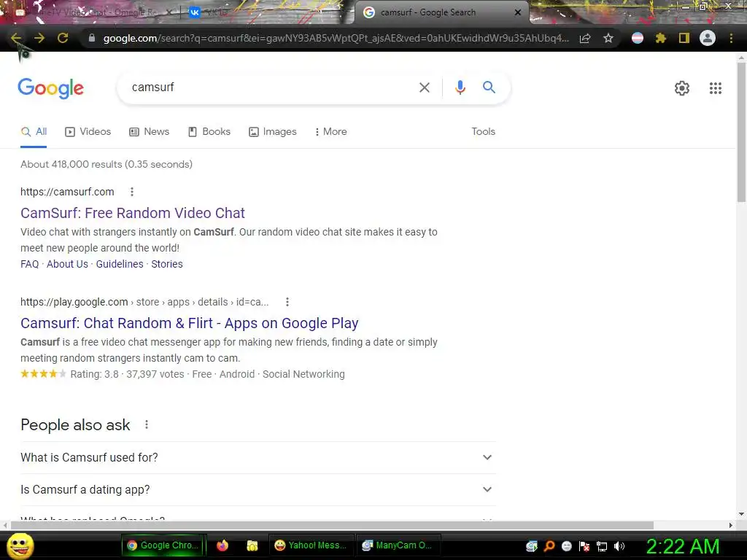Screen dimensions: 747x560
Task: Reload the page with the refresh icon
Action: click(x=63, y=38)
